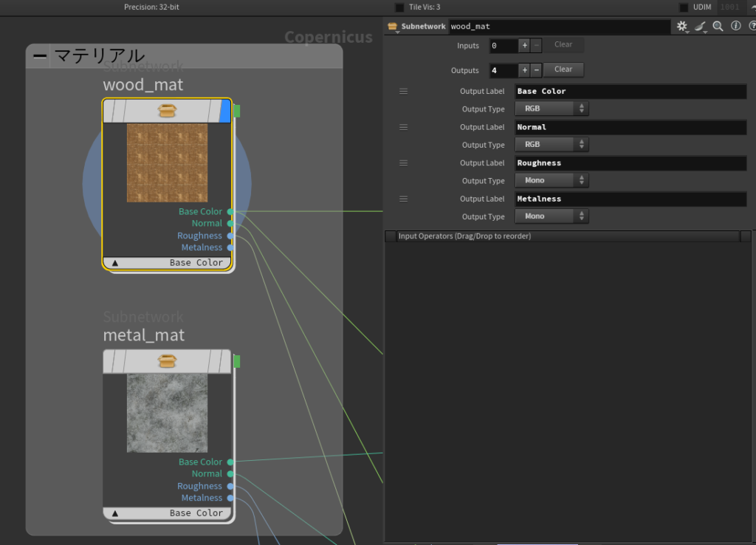
Task: Click the subnetwork box icon on metal_mat node
Action: click(168, 361)
